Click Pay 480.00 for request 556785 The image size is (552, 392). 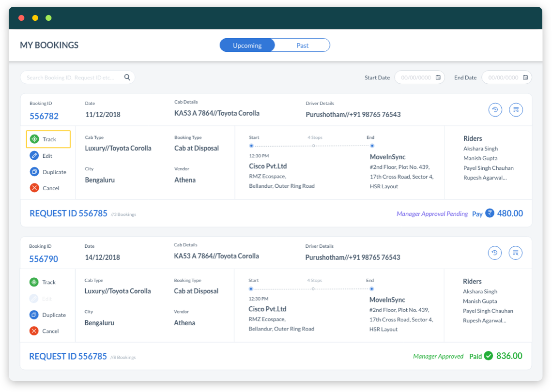pos(497,213)
